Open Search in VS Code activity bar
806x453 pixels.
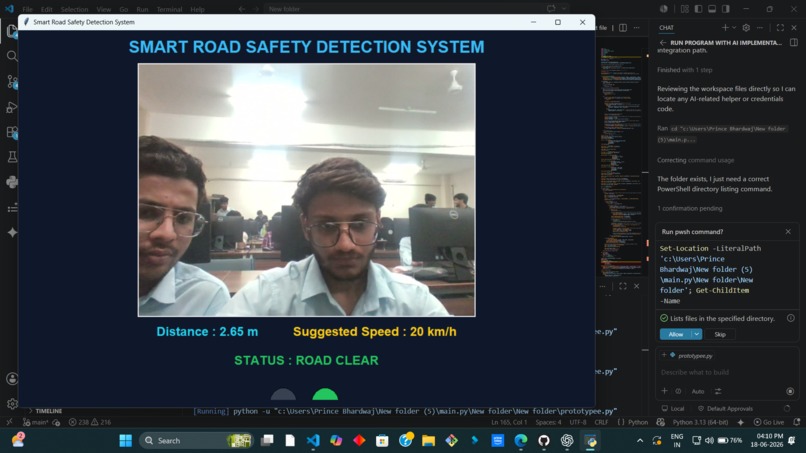(x=12, y=56)
